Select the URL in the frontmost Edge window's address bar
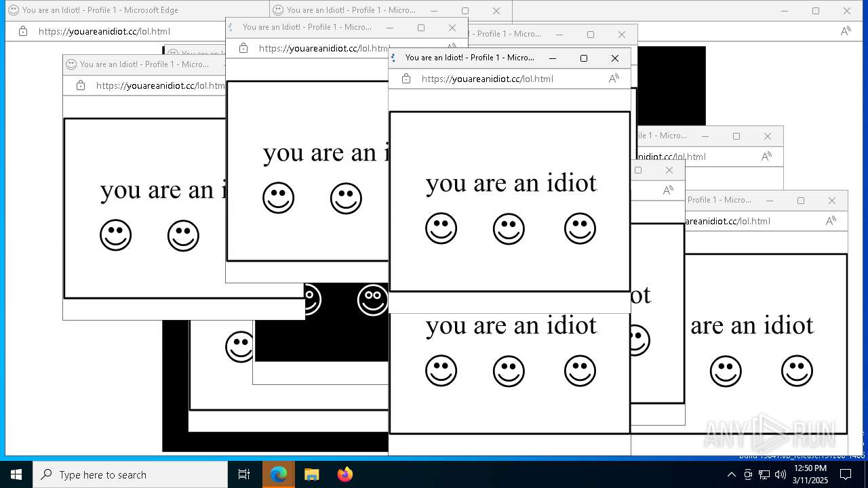Viewport: 868px width, 488px height. point(487,79)
